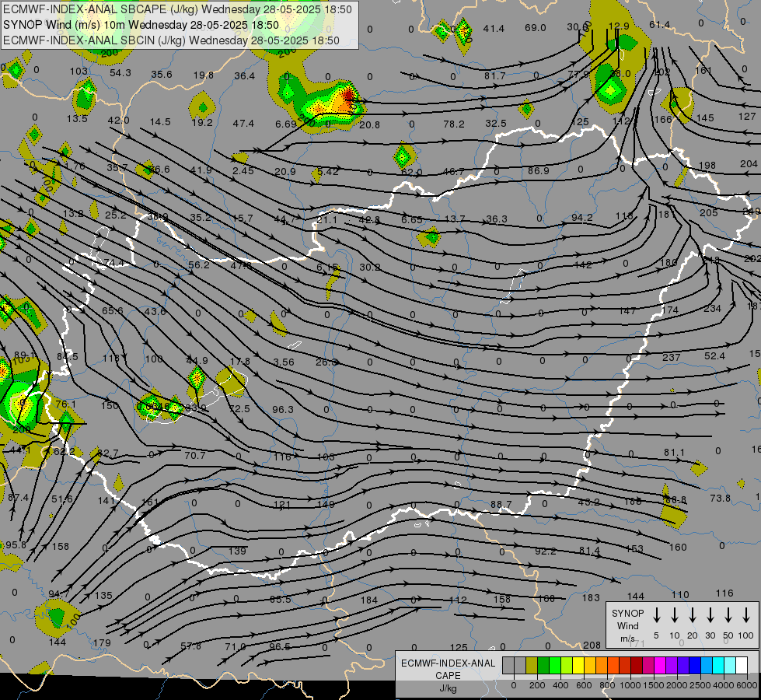Click the 54.3 value on the map
The height and width of the screenshot is (700, 761).
(120, 72)
